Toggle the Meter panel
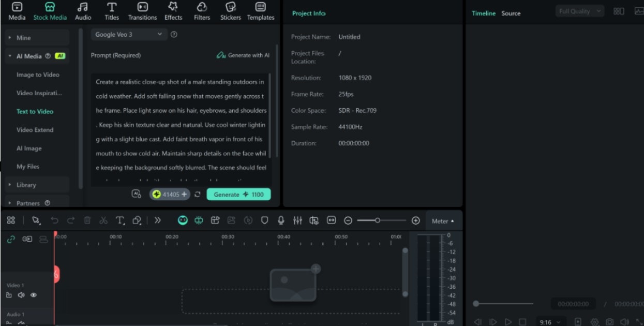Image resolution: width=644 pixels, height=326 pixels. (443, 221)
